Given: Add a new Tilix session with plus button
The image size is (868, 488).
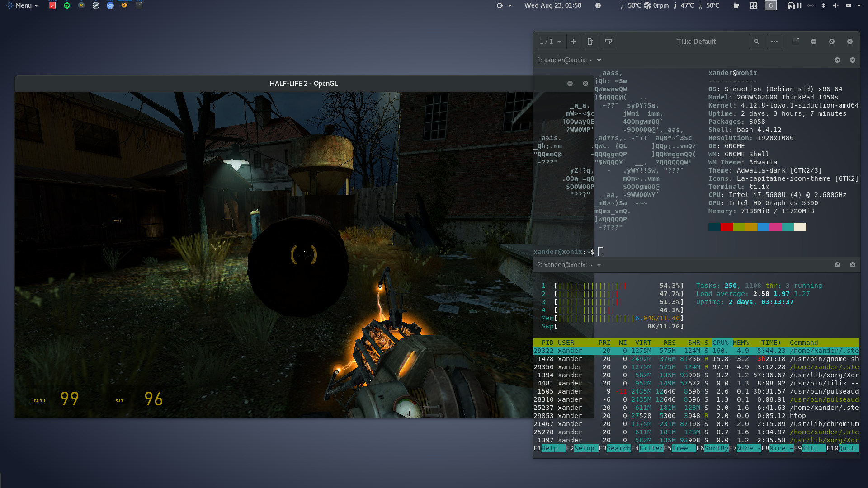Looking at the screenshot, I should [x=573, y=42].
